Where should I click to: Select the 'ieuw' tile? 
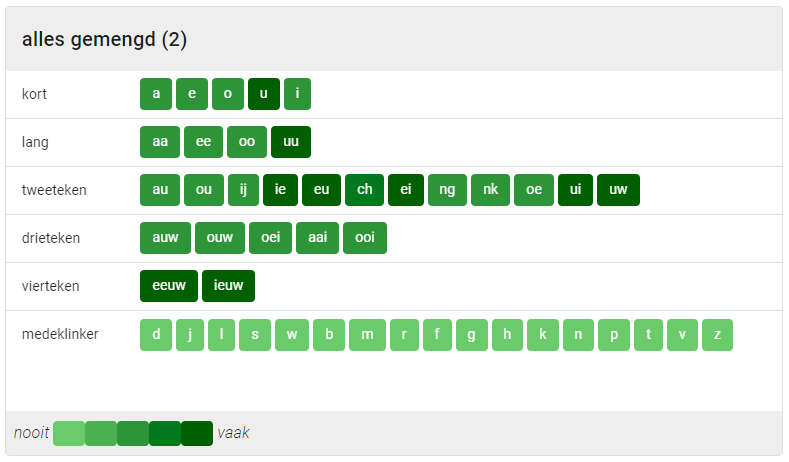[228, 286]
